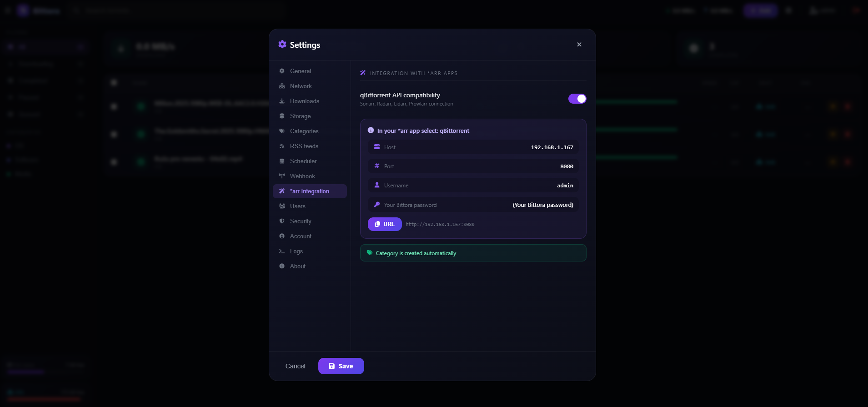Viewport: 868px width, 407px height.
Task: Click the key icon beside the password field
Action: click(x=377, y=204)
